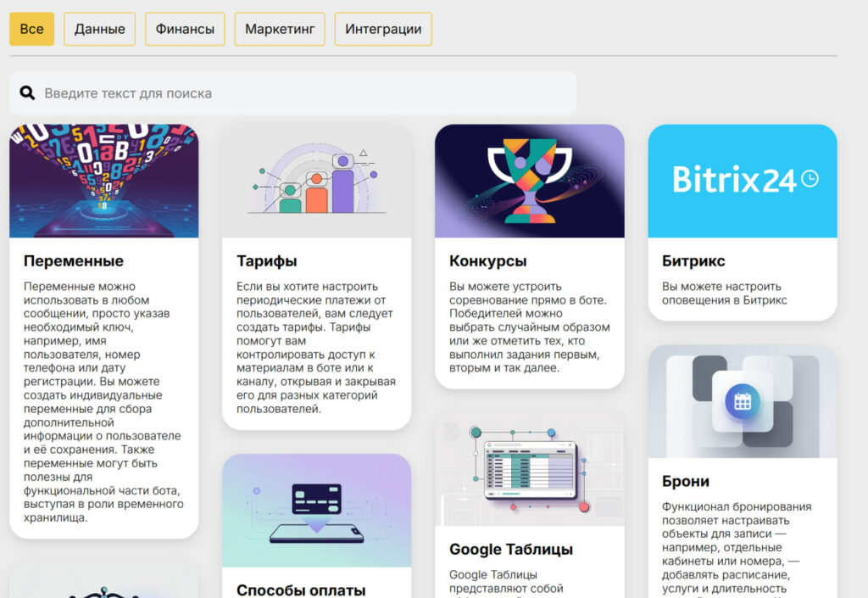Open the Bitrix24 logo banner

(x=743, y=181)
